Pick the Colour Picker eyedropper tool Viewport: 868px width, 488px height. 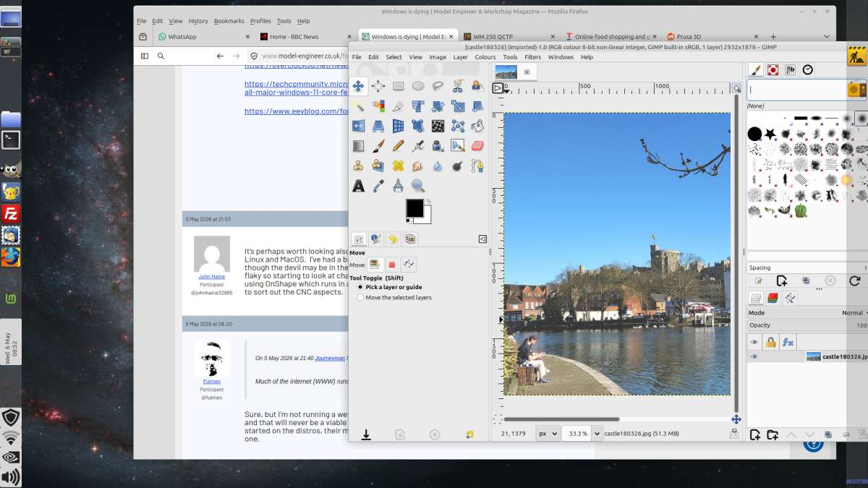(x=378, y=186)
